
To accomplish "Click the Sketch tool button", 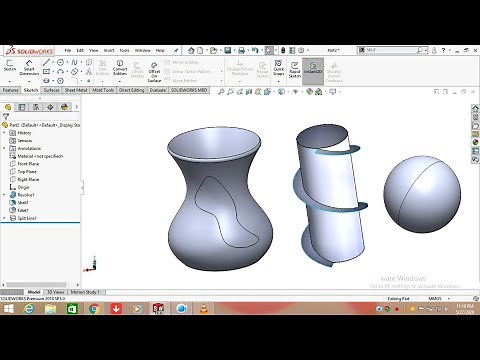I will coord(10,65).
